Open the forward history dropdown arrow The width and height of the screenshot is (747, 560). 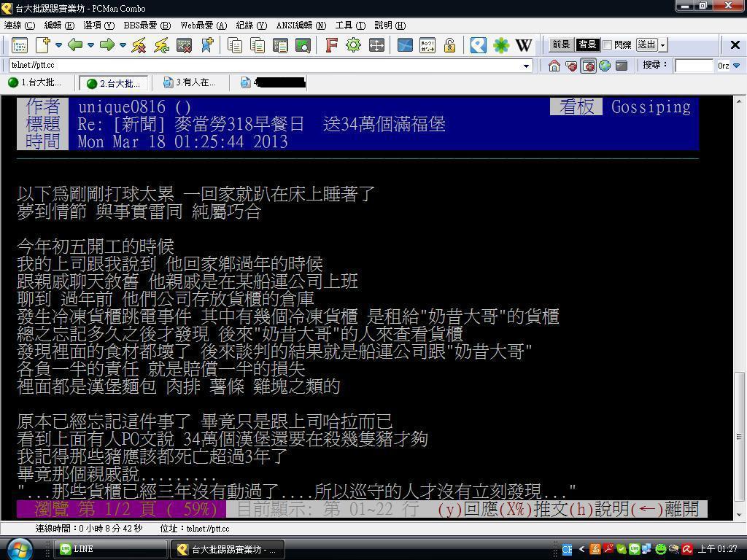[123, 45]
